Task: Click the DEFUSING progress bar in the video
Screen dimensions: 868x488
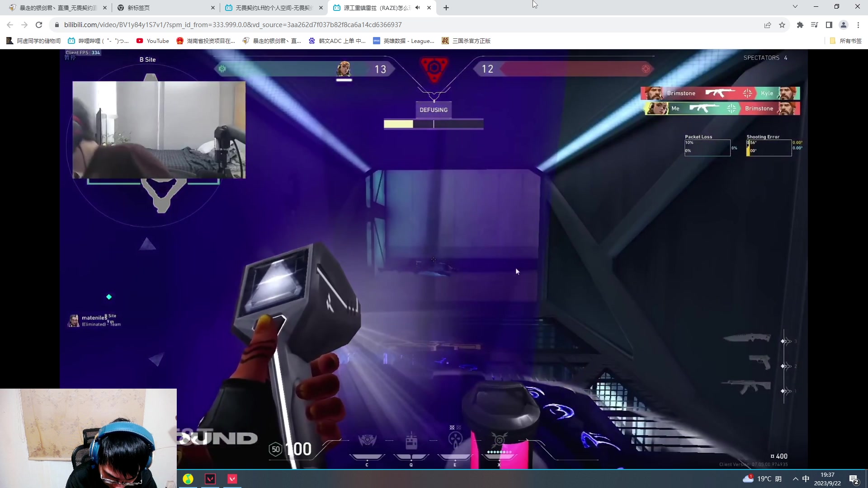Action: (433, 124)
